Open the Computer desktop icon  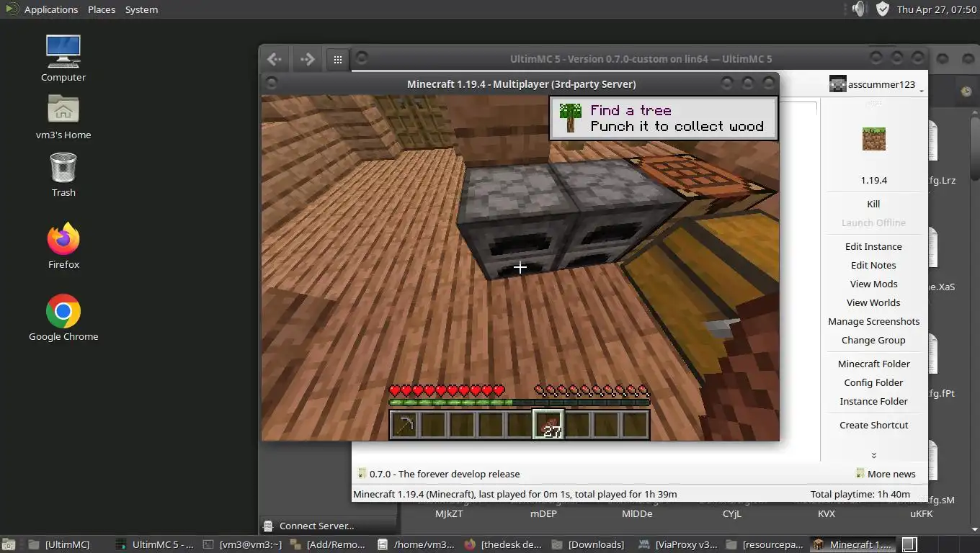pos(63,52)
